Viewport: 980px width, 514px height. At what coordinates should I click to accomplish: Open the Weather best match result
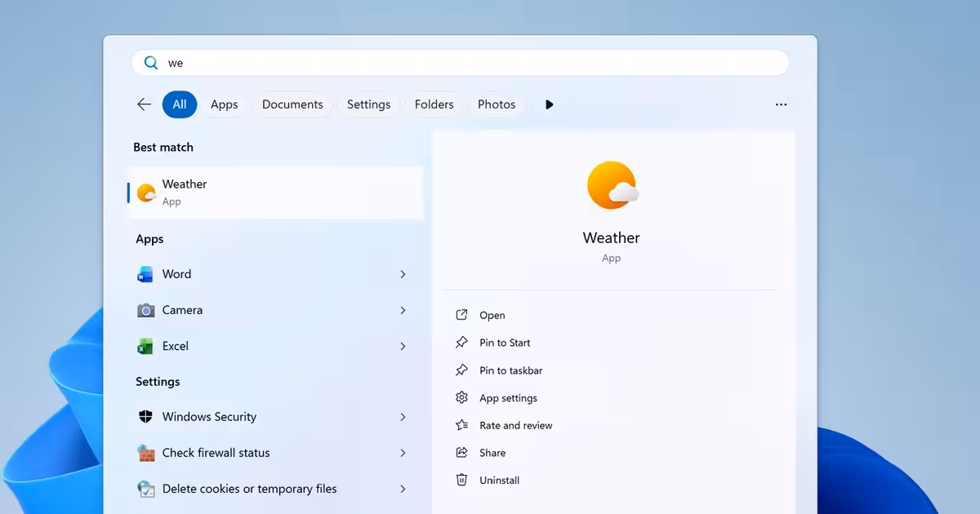(276, 193)
